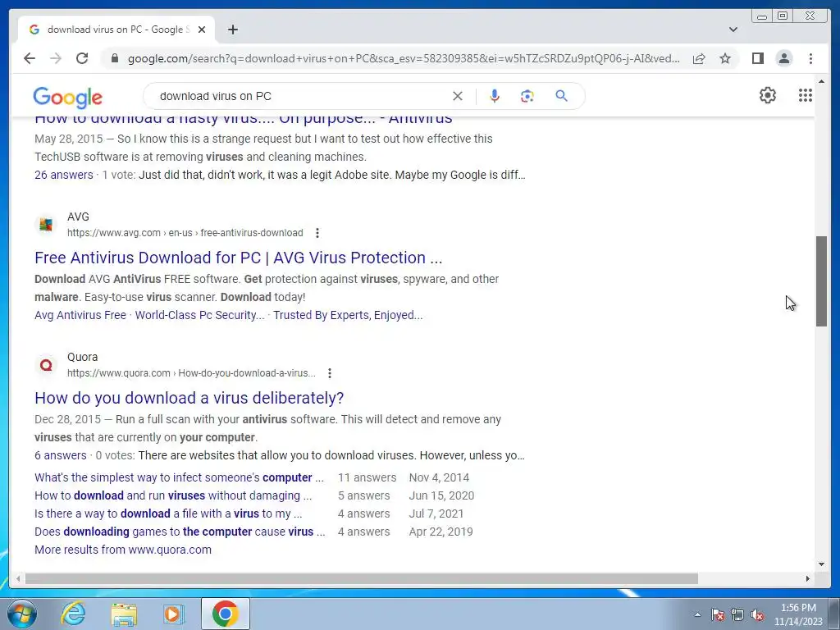The height and width of the screenshot is (630, 840).
Task: Launch Internet Explorer from taskbar
Action: [73, 614]
